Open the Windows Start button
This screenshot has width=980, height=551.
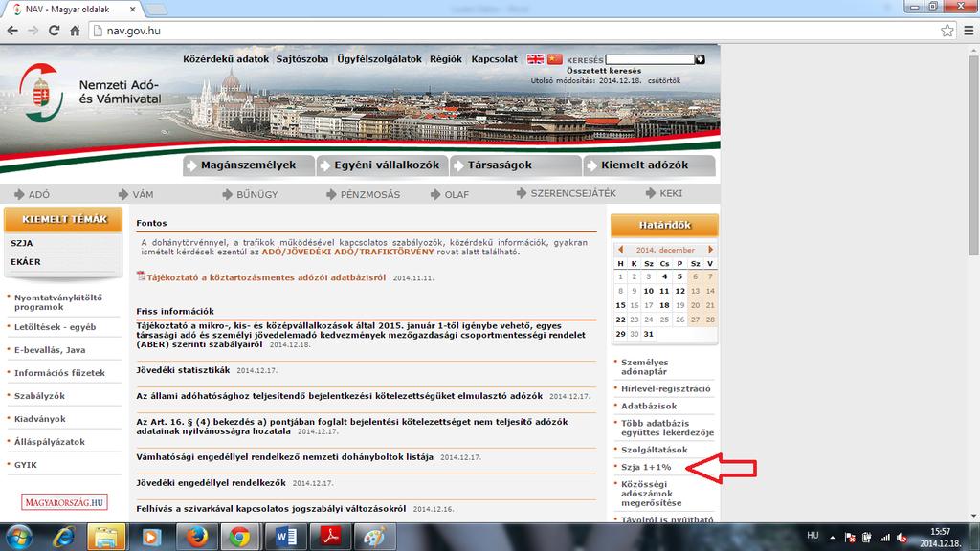tap(19, 538)
